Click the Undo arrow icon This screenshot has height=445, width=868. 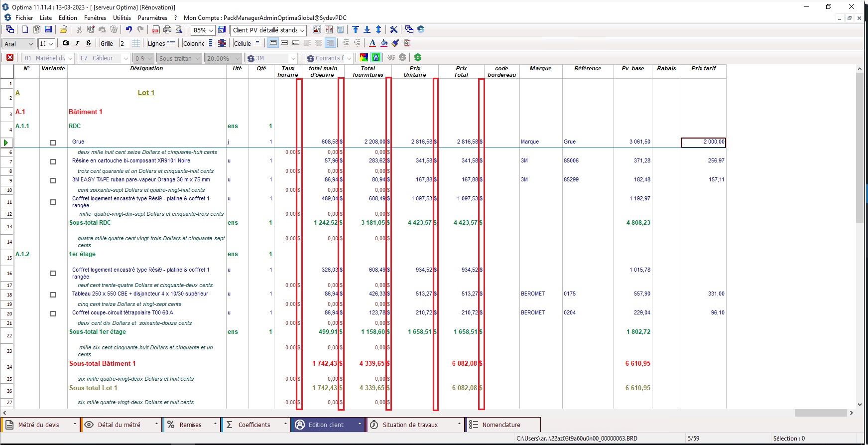click(x=129, y=30)
